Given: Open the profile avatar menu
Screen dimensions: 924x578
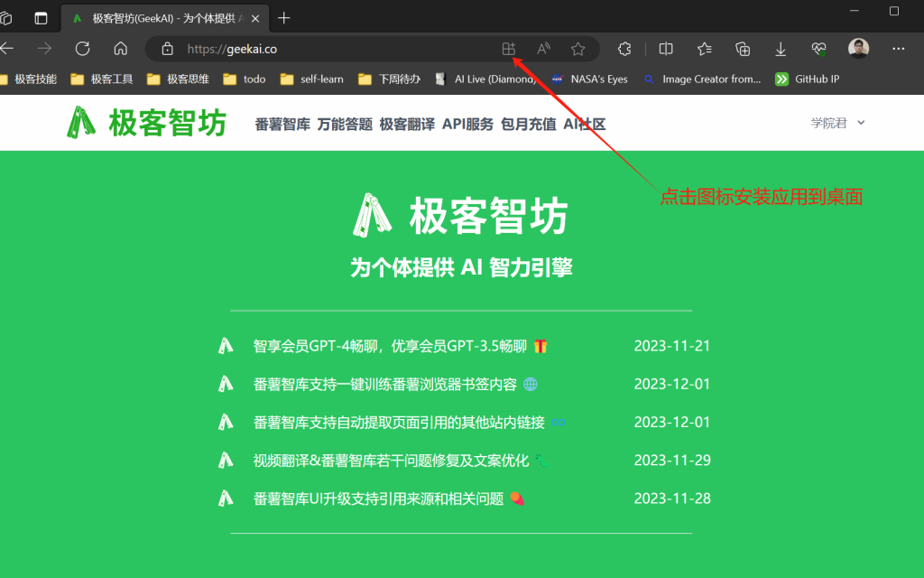Looking at the screenshot, I should tap(859, 49).
